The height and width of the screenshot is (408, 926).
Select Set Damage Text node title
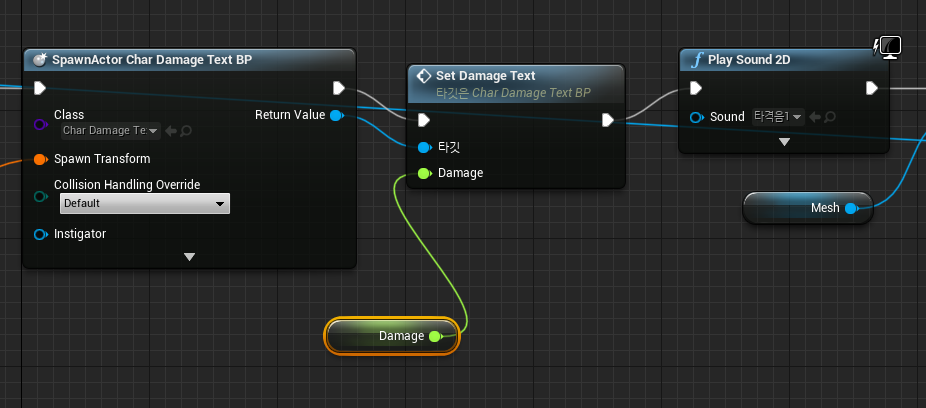tap(485, 76)
